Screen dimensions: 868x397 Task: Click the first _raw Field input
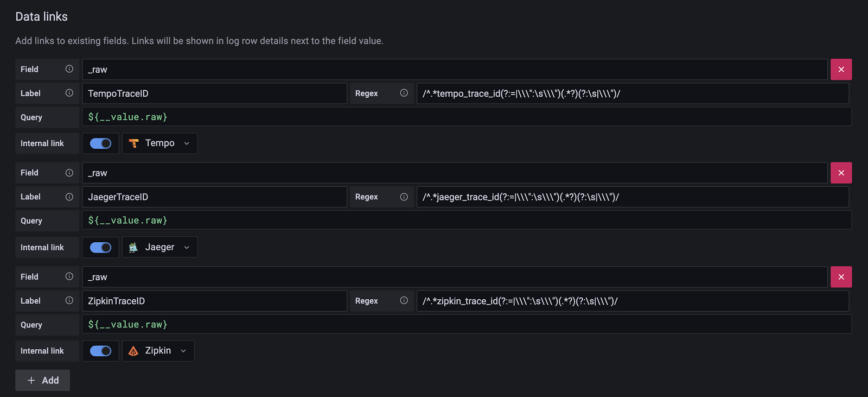pyautogui.click(x=455, y=70)
